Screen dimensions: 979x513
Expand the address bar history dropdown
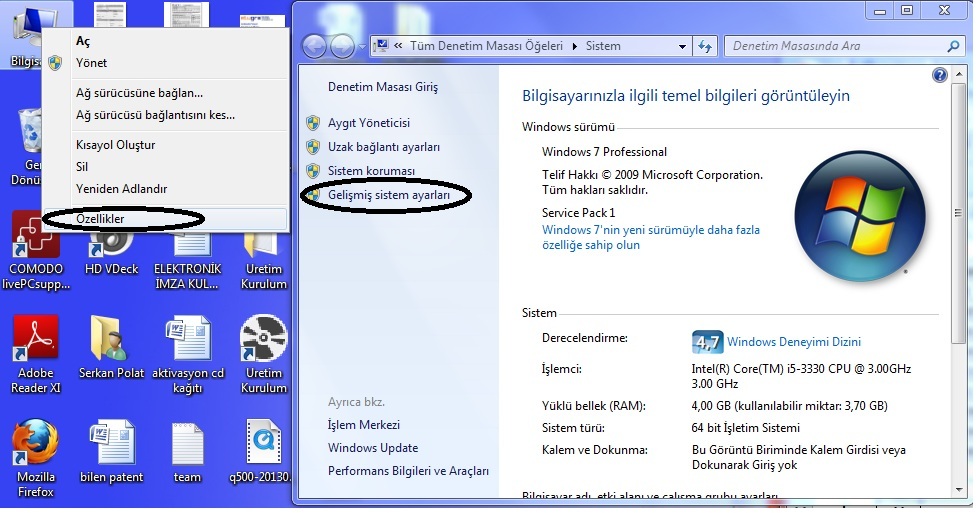(x=682, y=46)
